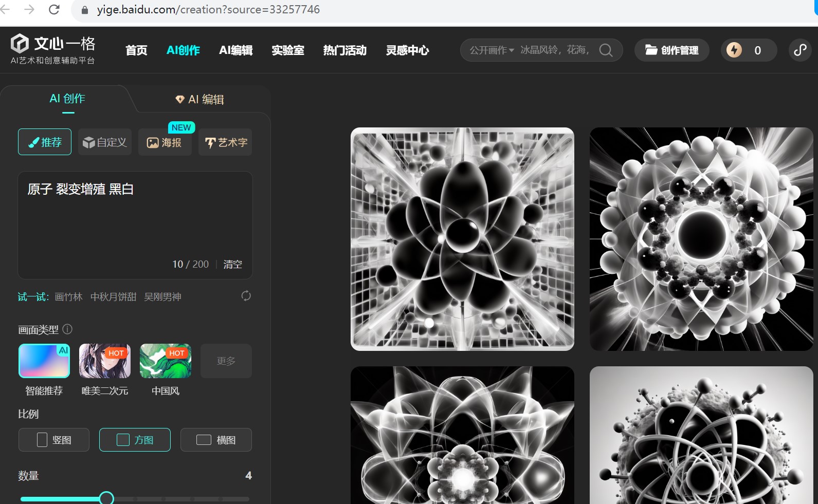Switch to AI 创作 panel tab
Viewport: 818px width, 504px height.
pos(67,99)
